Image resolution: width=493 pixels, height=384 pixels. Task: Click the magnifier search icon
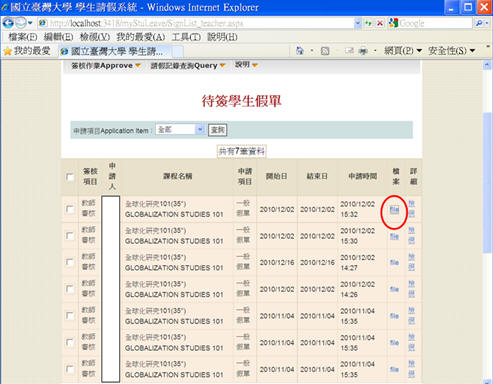coord(479,23)
